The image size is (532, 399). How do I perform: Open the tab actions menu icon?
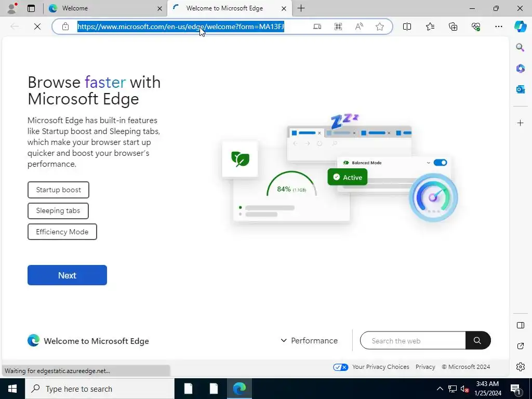point(31,8)
